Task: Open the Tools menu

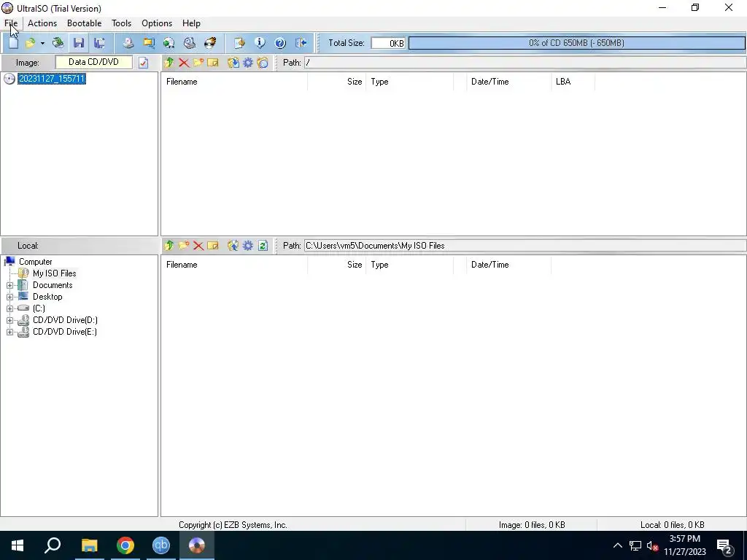Action: point(122,23)
